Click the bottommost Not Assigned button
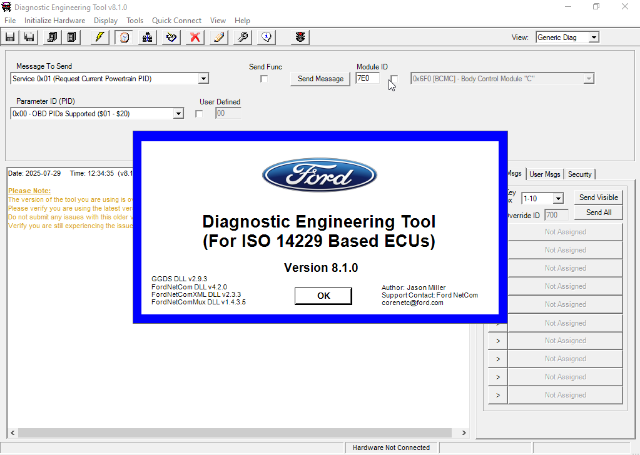Viewport: 640px width, 455px height. coord(565,395)
